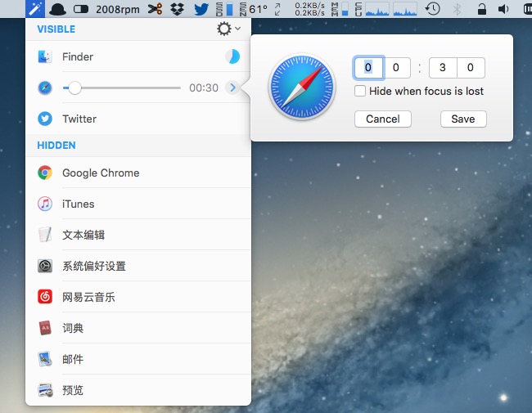Click the HIDDEN section header
Image resolution: width=532 pixels, height=413 pixels.
[x=56, y=146]
